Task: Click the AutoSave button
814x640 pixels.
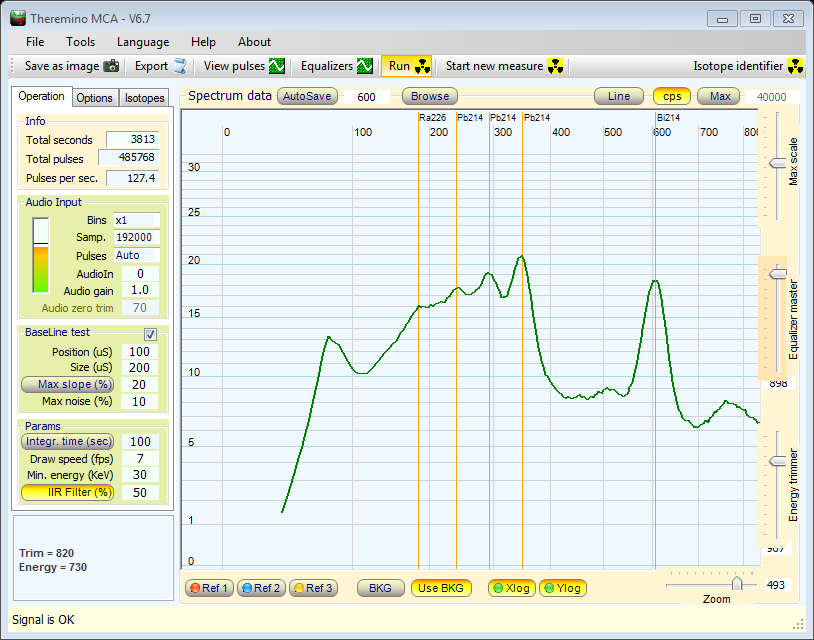Action: (307, 97)
